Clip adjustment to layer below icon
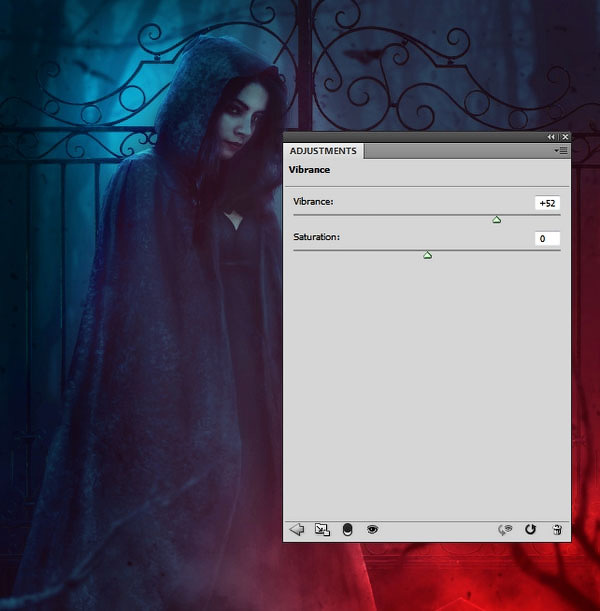The image size is (600, 611). [x=347, y=529]
